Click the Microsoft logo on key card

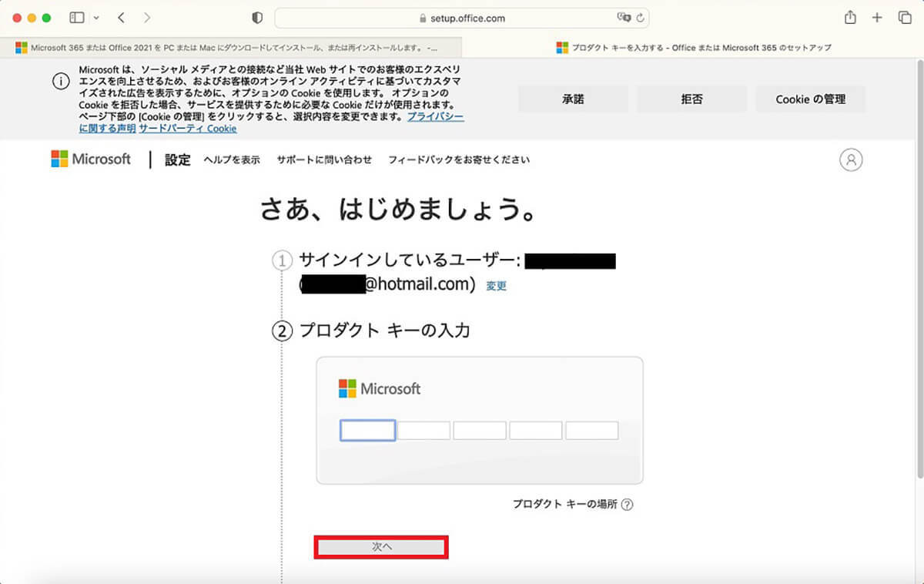380,388
